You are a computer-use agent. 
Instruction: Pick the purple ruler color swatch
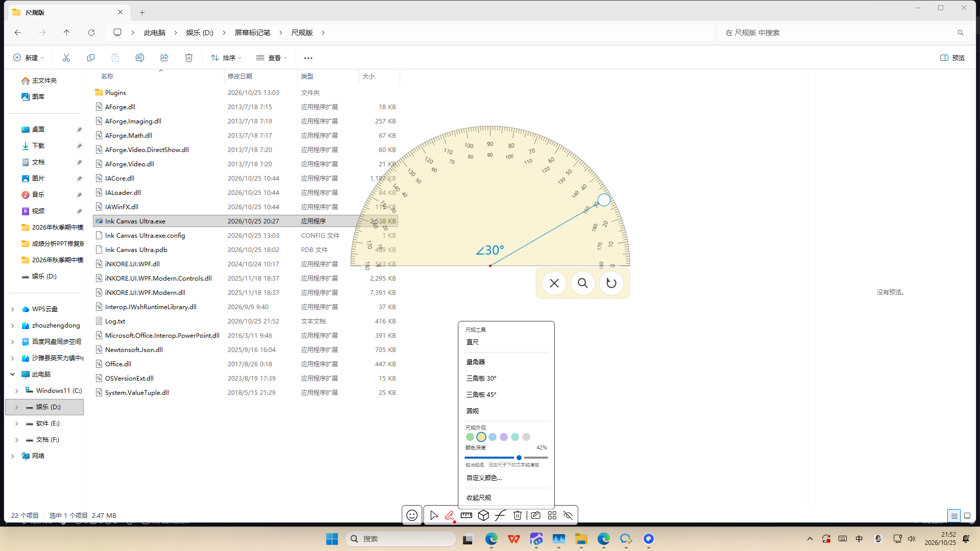504,437
